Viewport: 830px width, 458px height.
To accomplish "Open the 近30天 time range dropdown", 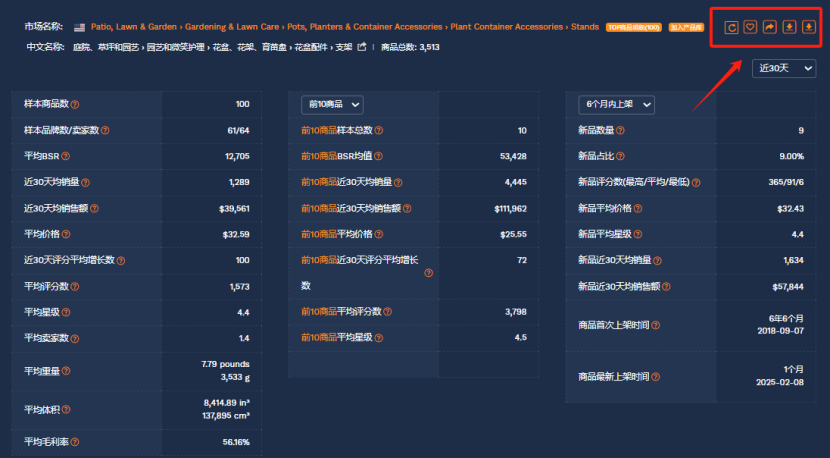I will (785, 68).
